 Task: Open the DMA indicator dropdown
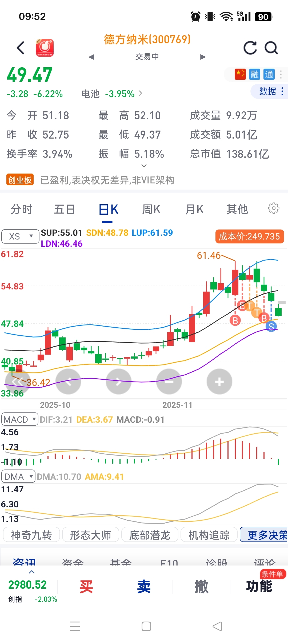click(x=18, y=476)
